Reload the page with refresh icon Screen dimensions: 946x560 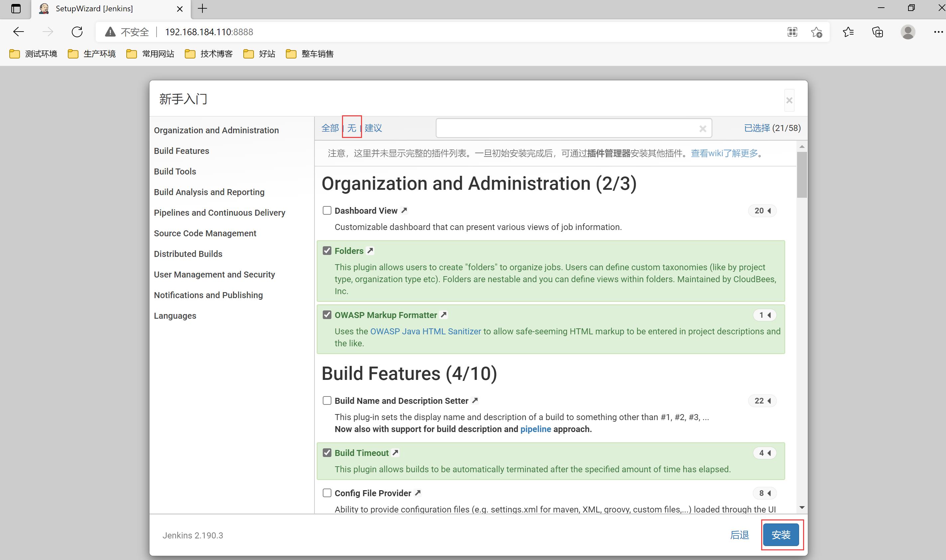coord(77,32)
